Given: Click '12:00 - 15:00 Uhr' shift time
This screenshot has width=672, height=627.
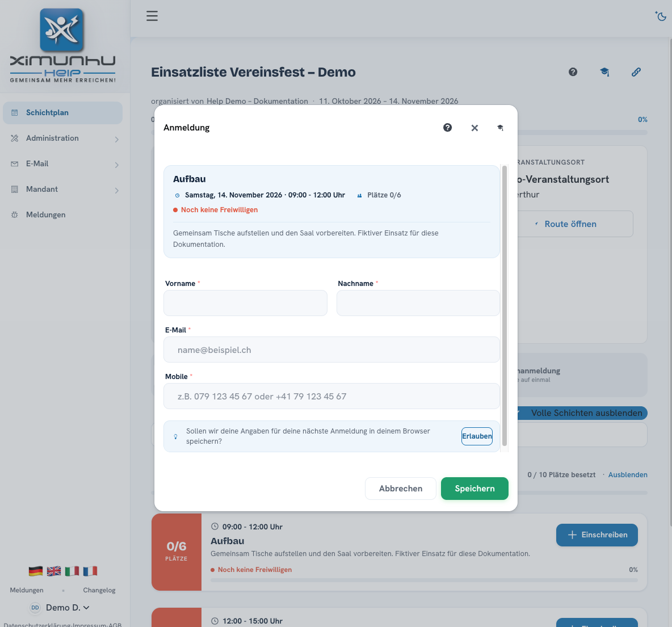Looking at the screenshot, I should (x=253, y=621).
